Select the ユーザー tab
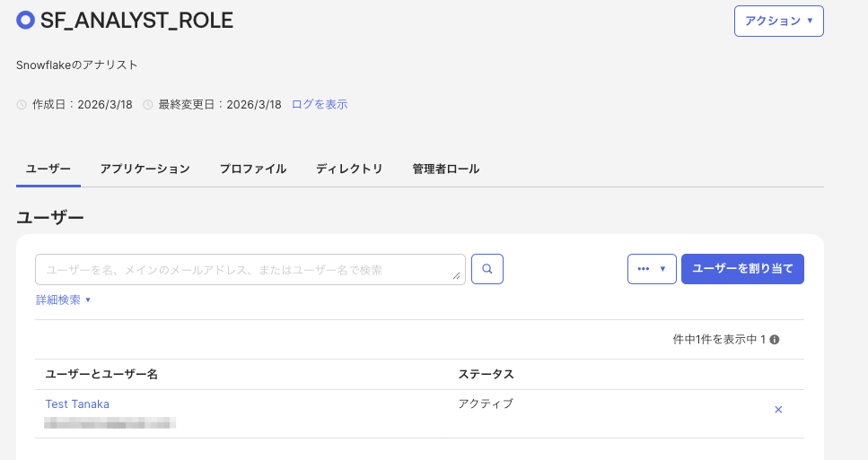Screen dimensions: 868x460 (48, 169)
